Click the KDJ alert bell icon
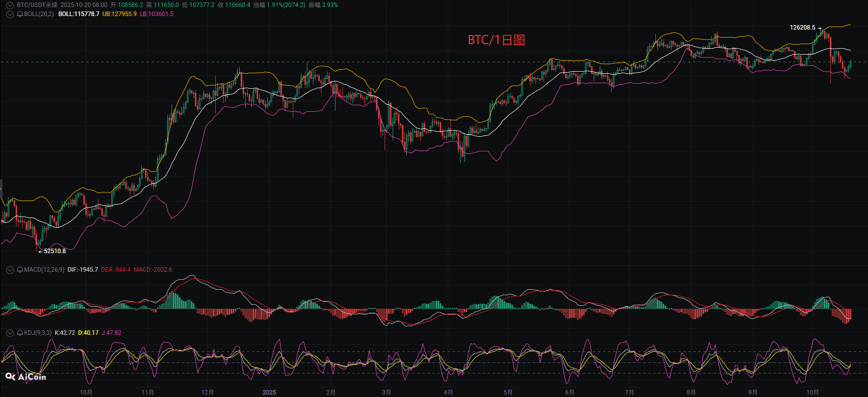The height and width of the screenshot is (397, 868). click(x=20, y=333)
